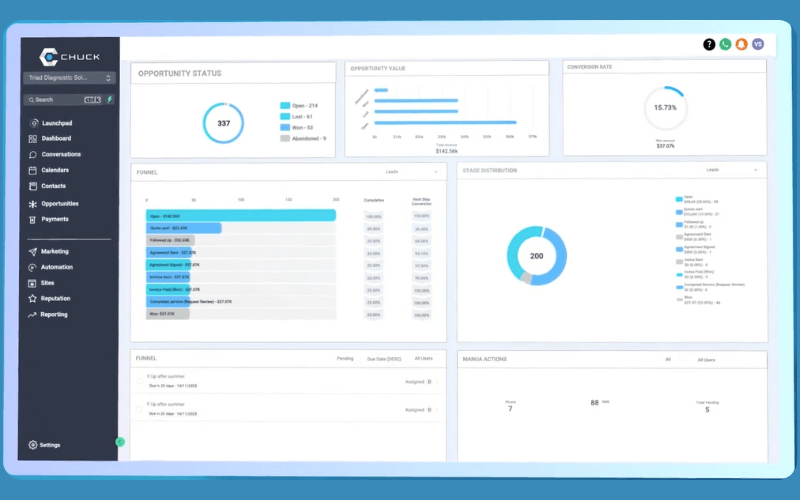Screen dimensions: 800x500
Task: Open Settings at the sidebar bottom
Action: point(49,445)
